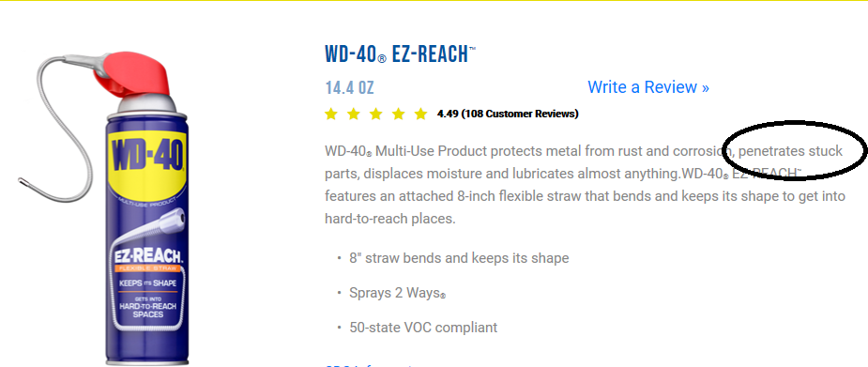This screenshot has height=367, width=868.
Task: Select the third yellow rating star
Action: [x=376, y=114]
